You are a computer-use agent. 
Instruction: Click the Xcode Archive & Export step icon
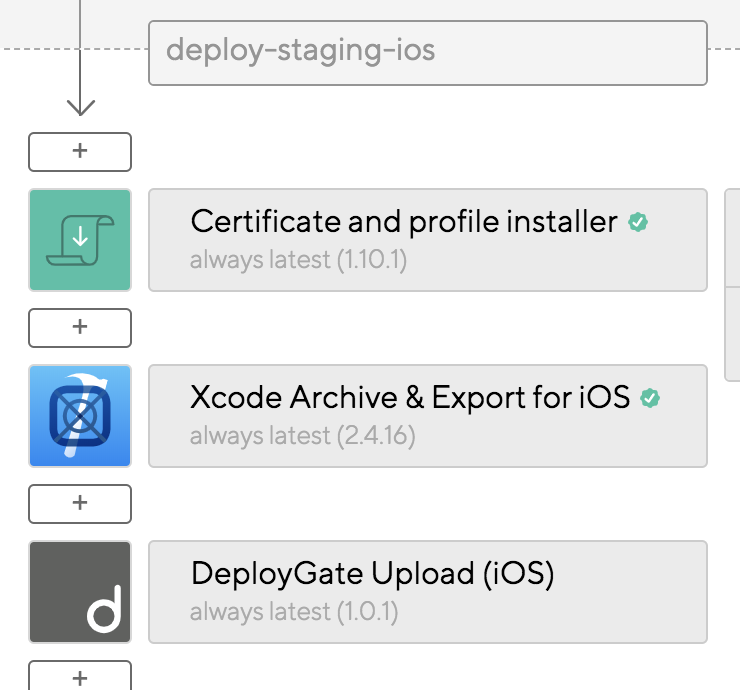pyautogui.click(x=80, y=416)
